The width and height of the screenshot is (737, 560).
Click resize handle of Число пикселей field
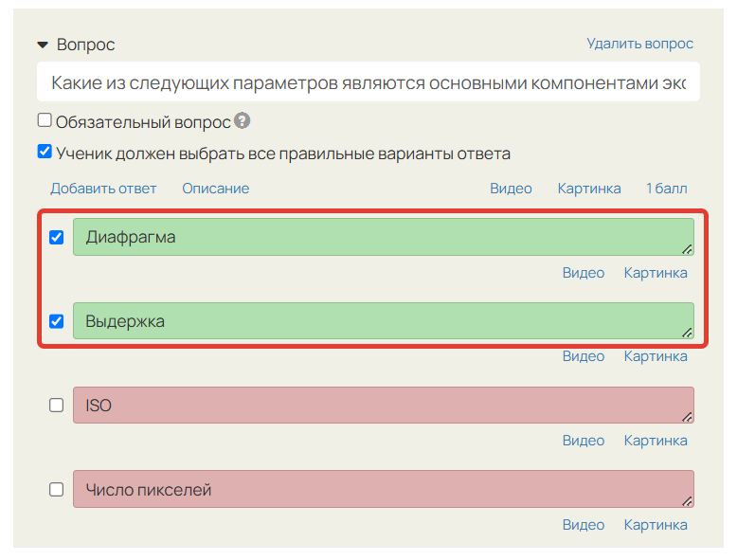click(x=687, y=501)
